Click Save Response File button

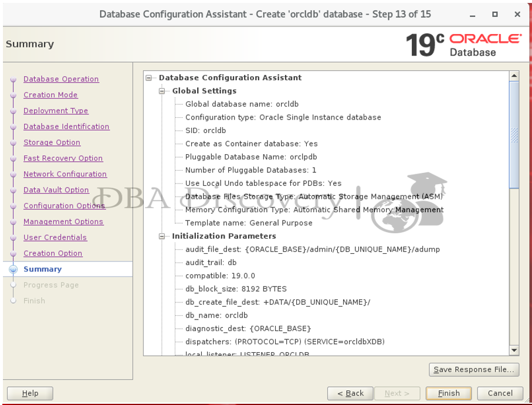pyautogui.click(x=473, y=369)
